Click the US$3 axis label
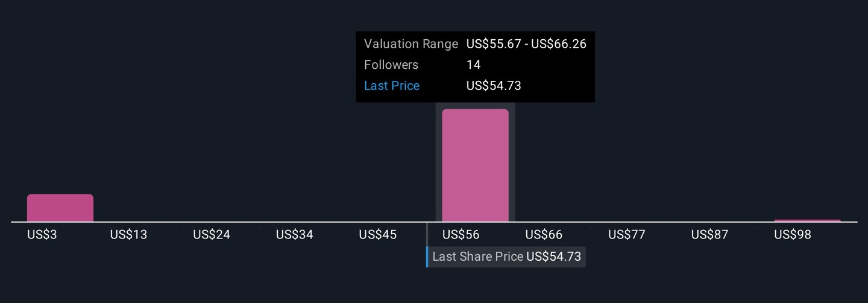The width and height of the screenshot is (868, 303). click(42, 235)
